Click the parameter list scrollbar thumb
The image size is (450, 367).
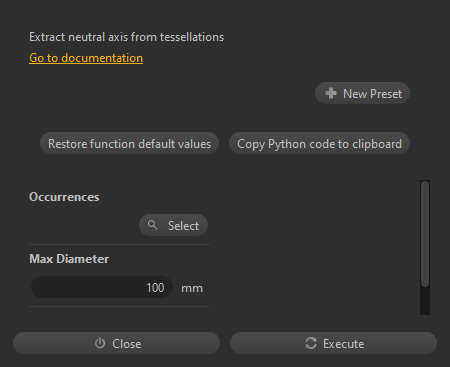pyautogui.click(x=425, y=234)
